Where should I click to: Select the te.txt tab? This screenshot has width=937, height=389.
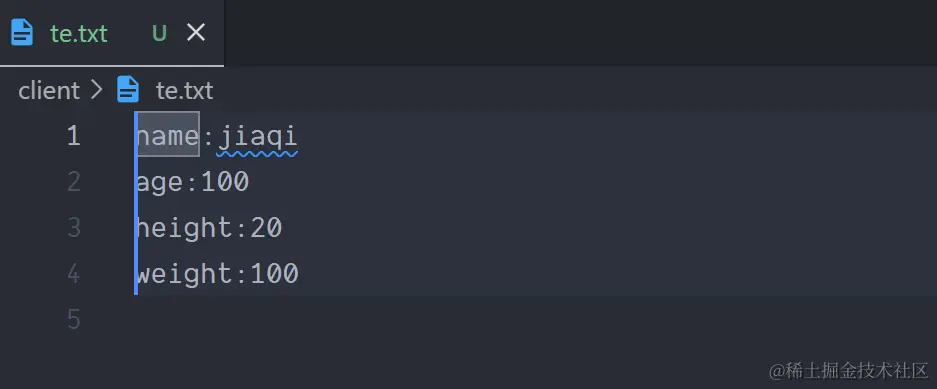[112, 33]
